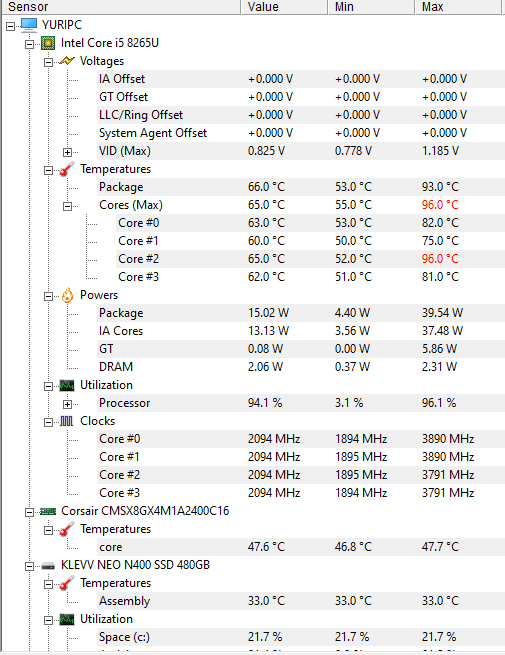Expand the VID (Max) node
The width and height of the screenshot is (505, 655).
[67, 152]
